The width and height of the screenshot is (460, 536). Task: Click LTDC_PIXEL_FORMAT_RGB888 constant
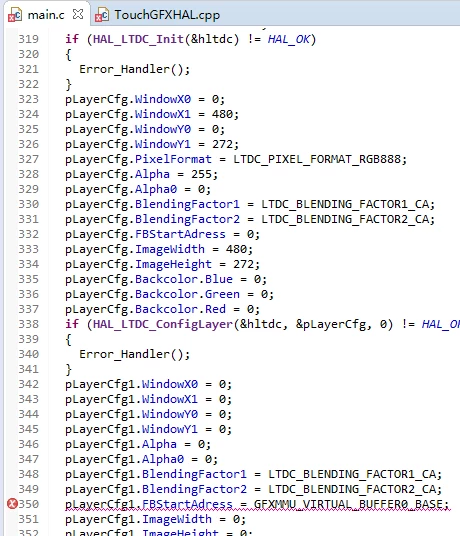[x=317, y=159]
